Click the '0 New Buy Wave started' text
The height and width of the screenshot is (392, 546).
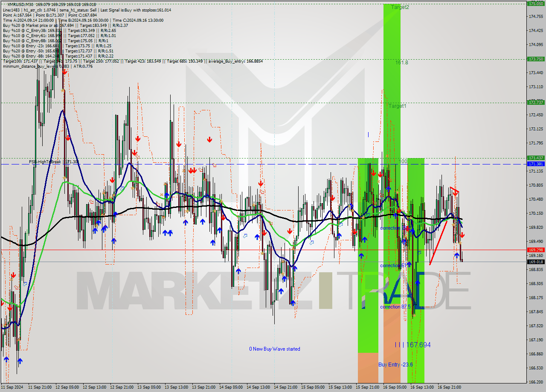pyautogui.click(x=275, y=349)
